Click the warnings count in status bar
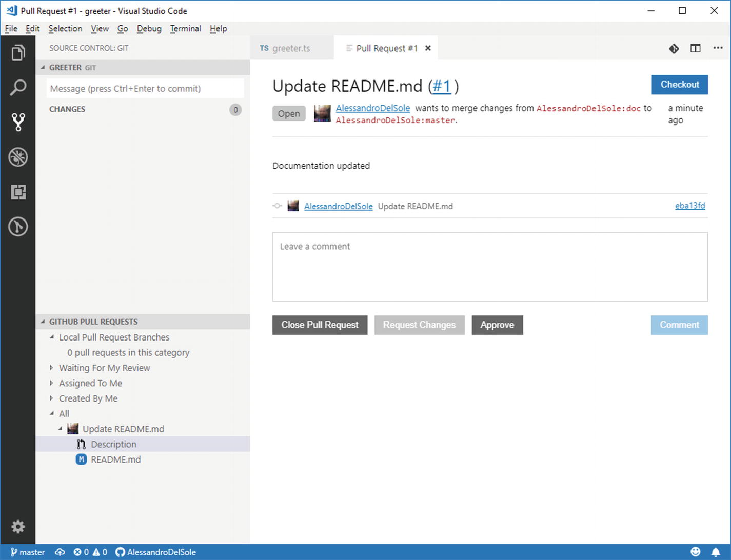Screen dimensions: 731x560 pos(100,552)
